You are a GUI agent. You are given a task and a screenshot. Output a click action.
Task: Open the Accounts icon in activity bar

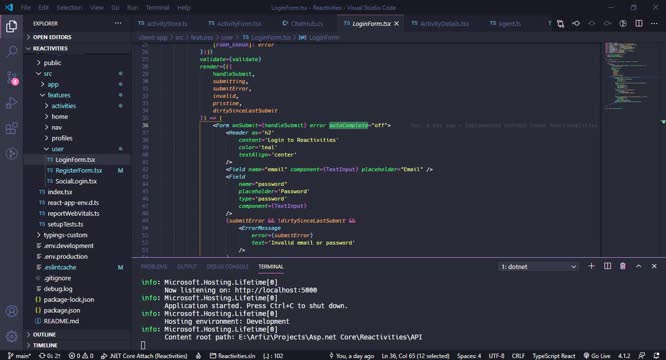pos(11,311)
